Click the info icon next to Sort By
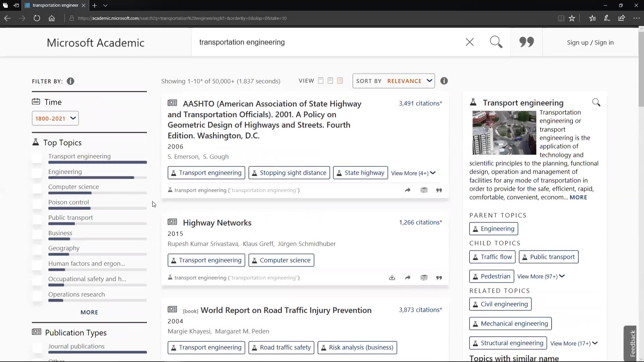The height and width of the screenshot is (362, 644). pos(444,81)
